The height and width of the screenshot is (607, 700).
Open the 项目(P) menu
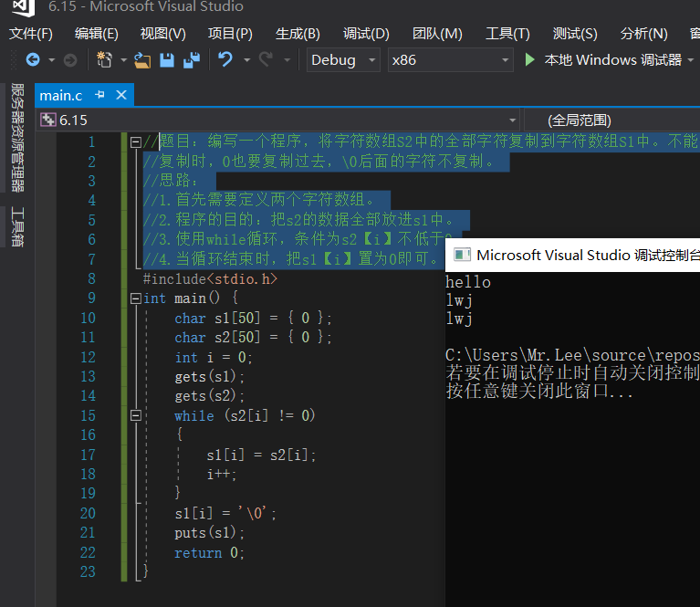[x=230, y=34]
